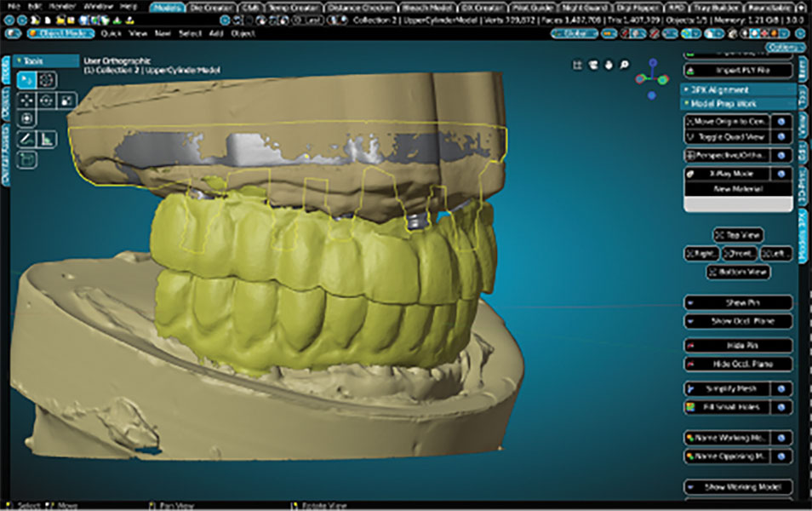Select the box select tool in Tools panel
Viewport: 812px width, 511px height.
[26, 80]
